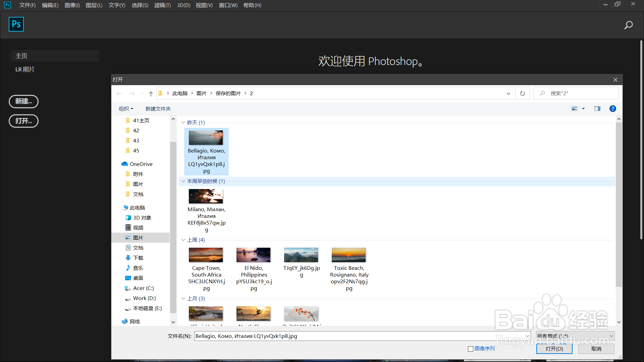Go back using the dialog back arrow
Image resolution: width=644 pixels, height=362 pixels.
(119, 94)
